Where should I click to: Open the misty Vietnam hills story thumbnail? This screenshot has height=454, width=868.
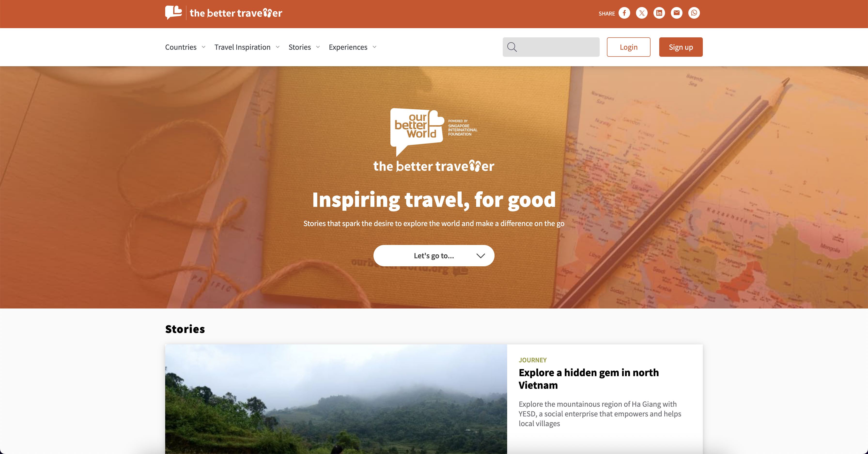(336, 399)
